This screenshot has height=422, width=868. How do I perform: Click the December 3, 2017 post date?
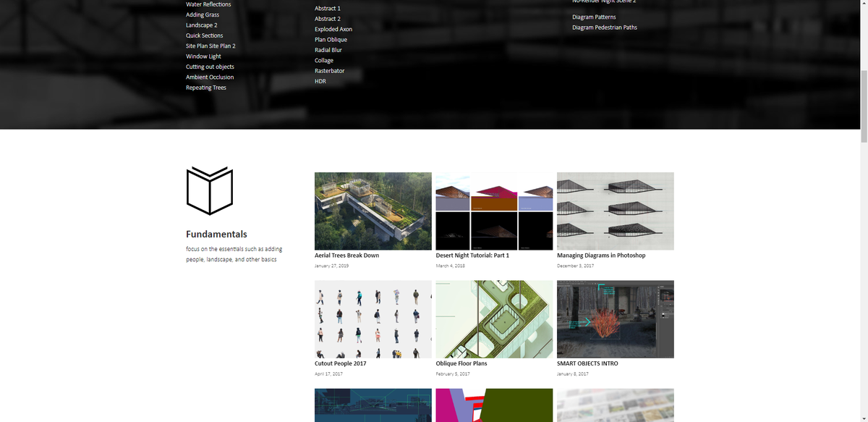[x=575, y=266]
